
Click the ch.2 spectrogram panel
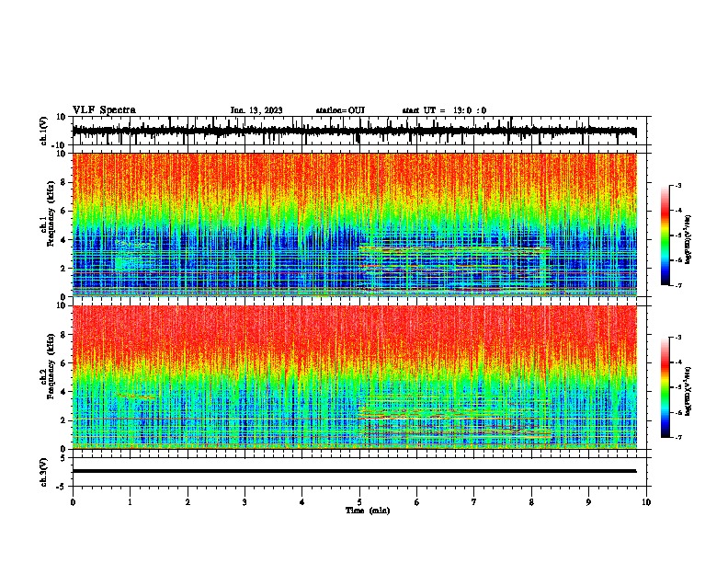point(354,377)
